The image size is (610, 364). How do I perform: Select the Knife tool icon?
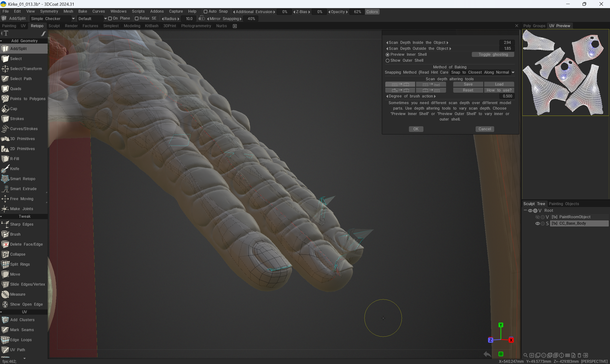5,169
